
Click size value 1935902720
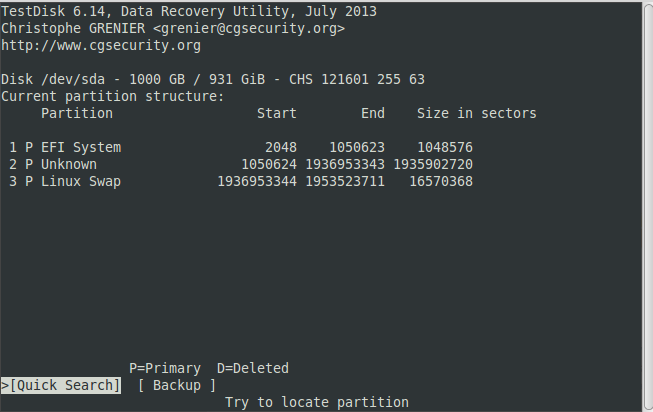[x=433, y=165]
